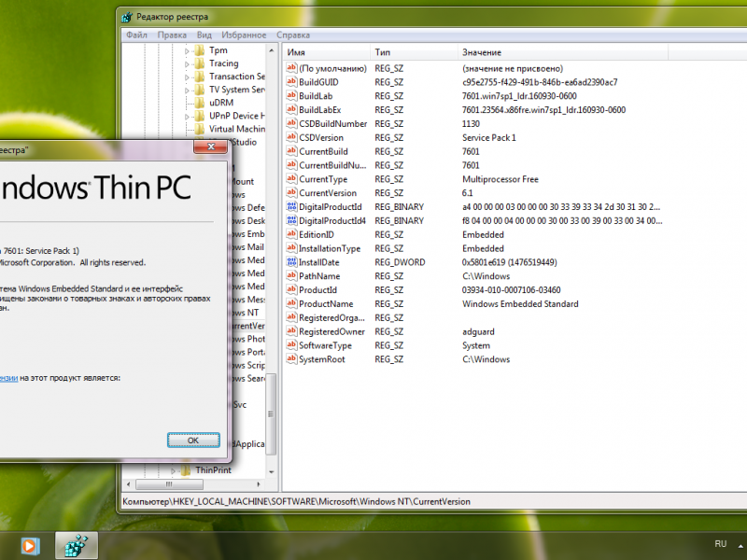
Task: Select the Virtual Machine folder icon
Action: point(200,129)
